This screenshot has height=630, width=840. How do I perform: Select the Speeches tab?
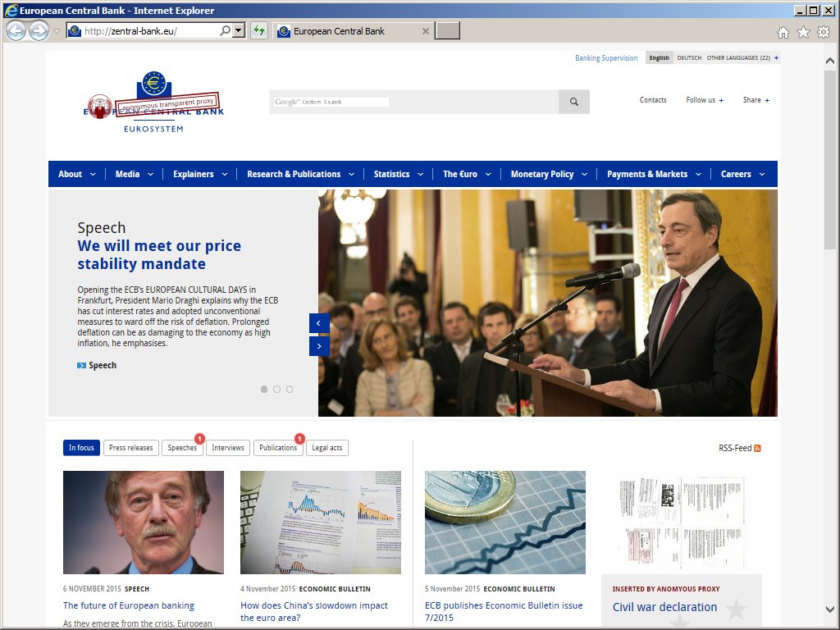182,448
